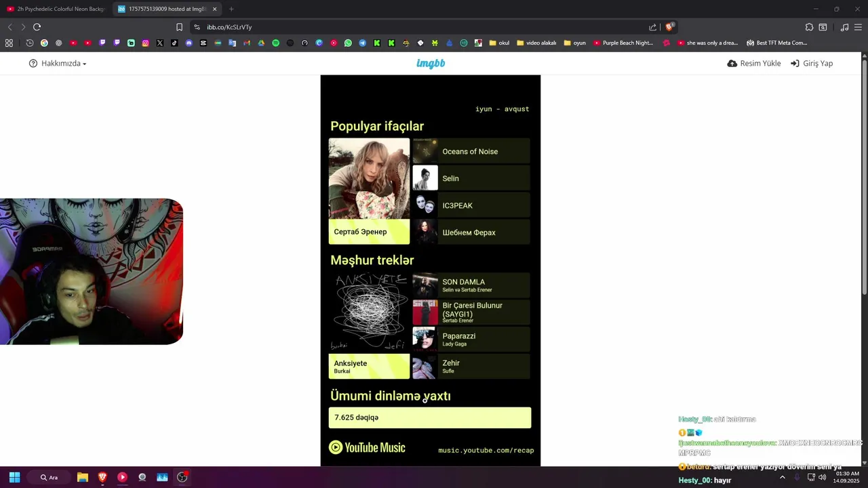Open File Explorer from the taskbar
This screenshot has height=488, width=868.
point(83,477)
